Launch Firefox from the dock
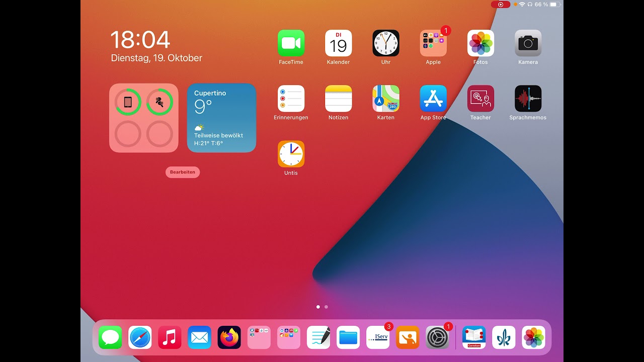The width and height of the screenshot is (644, 362). [229, 337]
